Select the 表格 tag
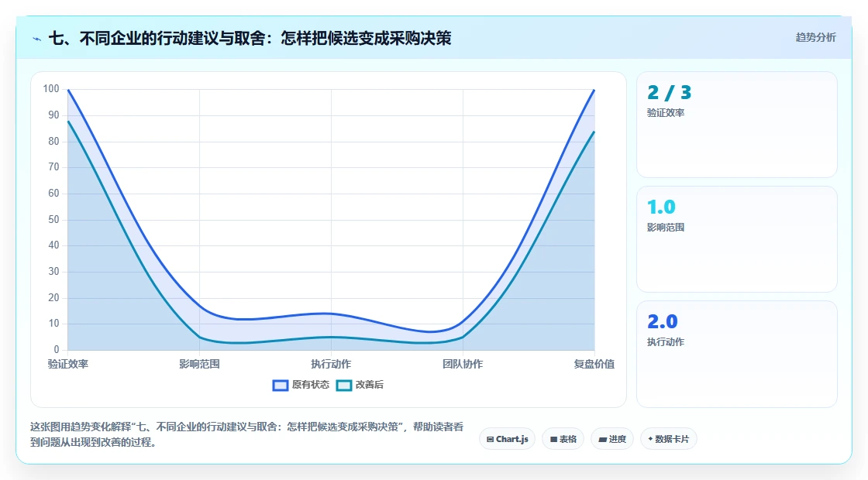Viewport: 868px width, 480px height. [563, 439]
